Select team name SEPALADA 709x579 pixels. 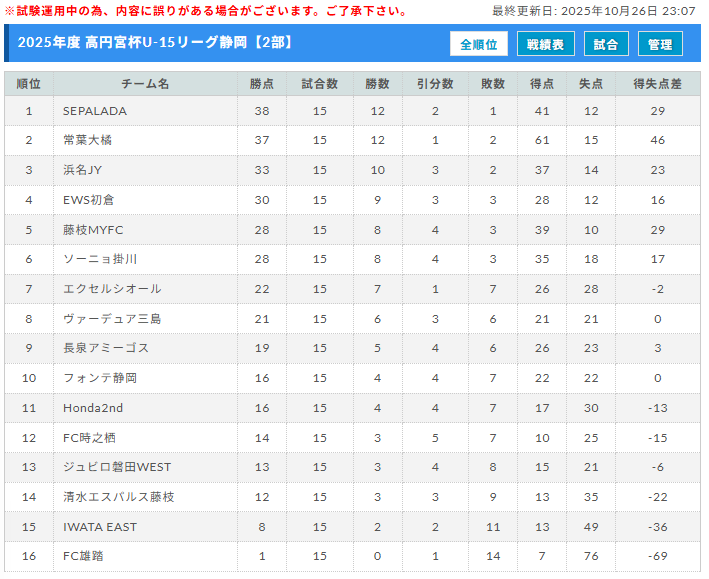click(95, 111)
